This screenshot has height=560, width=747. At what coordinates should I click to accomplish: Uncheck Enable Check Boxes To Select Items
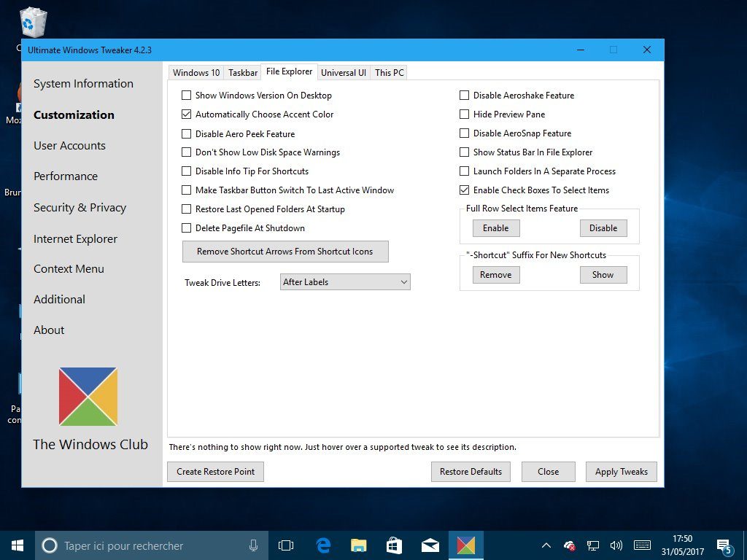(464, 190)
